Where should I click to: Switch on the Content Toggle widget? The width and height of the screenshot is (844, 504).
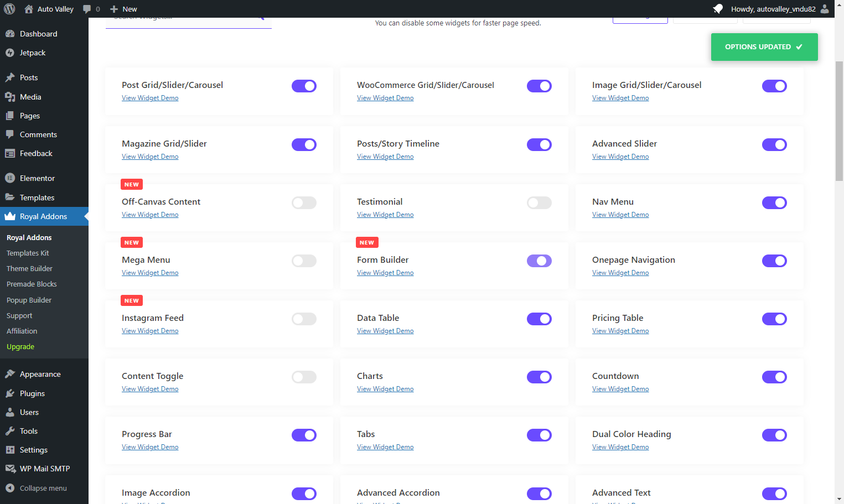pyautogui.click(x=304, y=377)
